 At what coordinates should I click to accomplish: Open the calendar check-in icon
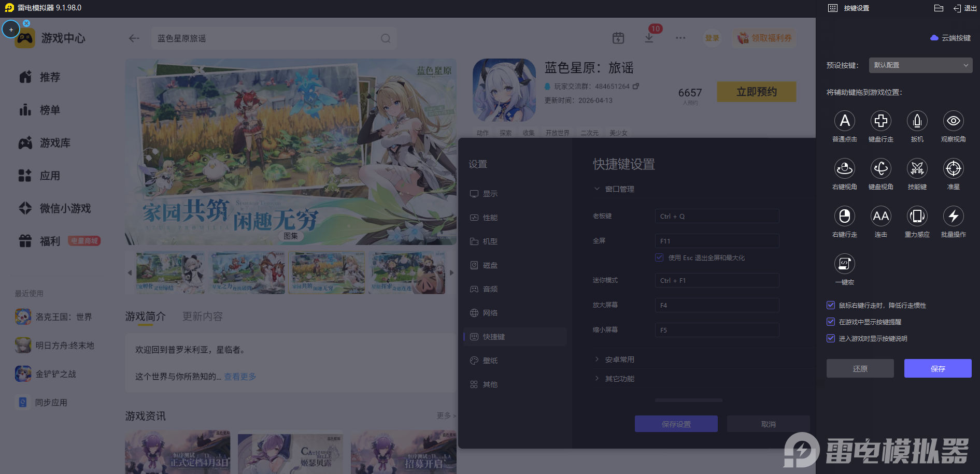click(618, 38)
